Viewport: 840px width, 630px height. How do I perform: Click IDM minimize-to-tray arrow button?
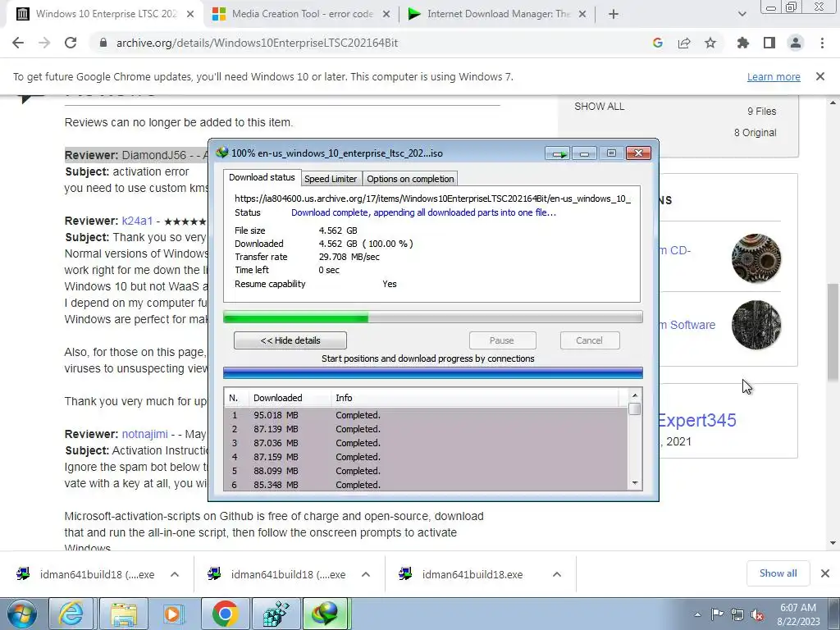(558, 153)
